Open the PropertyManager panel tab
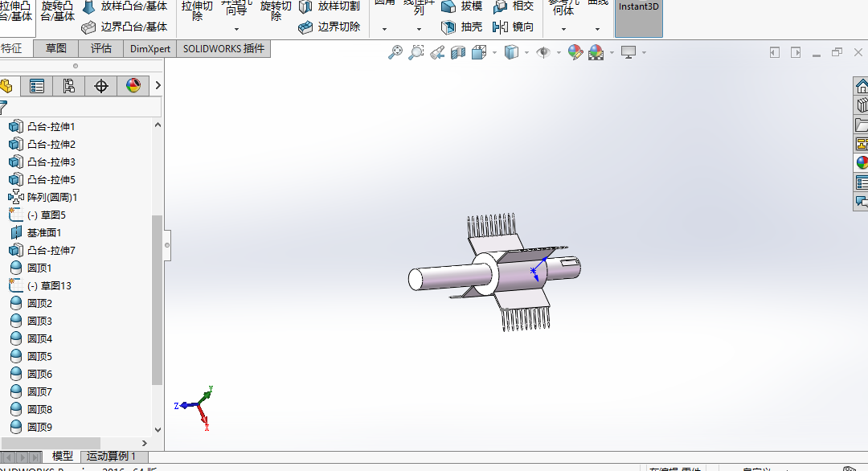The height and width of the screenshot is (471, 868). 37,86
